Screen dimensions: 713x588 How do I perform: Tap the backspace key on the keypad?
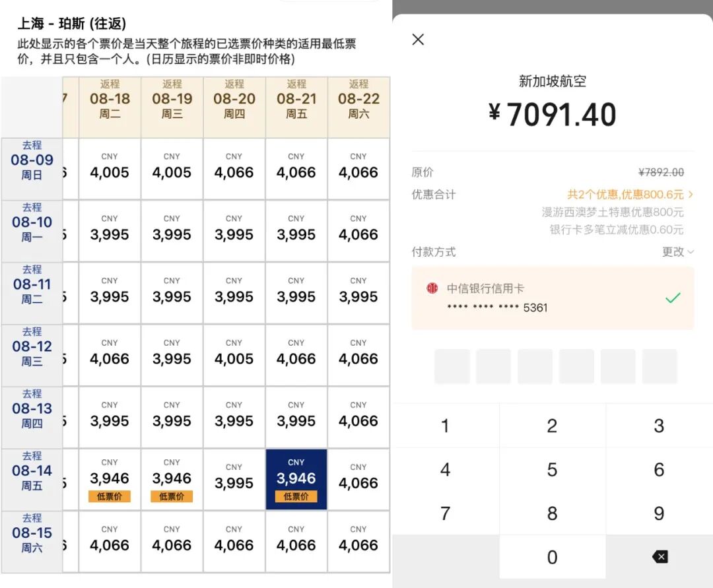pyautogui.click(x=660, y=556)
